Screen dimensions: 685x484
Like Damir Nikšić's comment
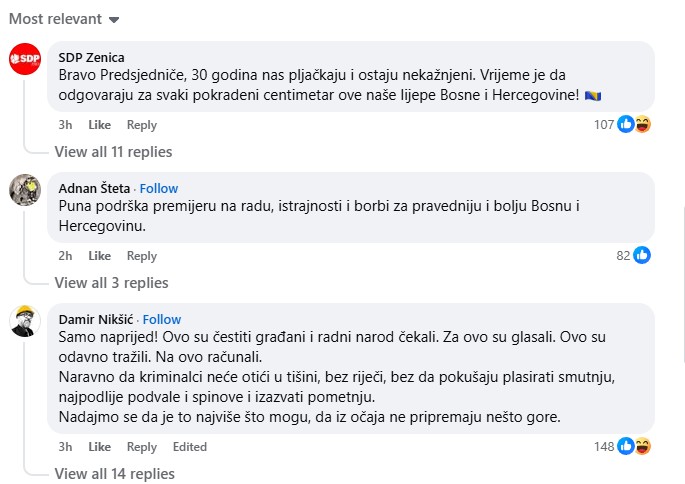click(x=99, y=447)
